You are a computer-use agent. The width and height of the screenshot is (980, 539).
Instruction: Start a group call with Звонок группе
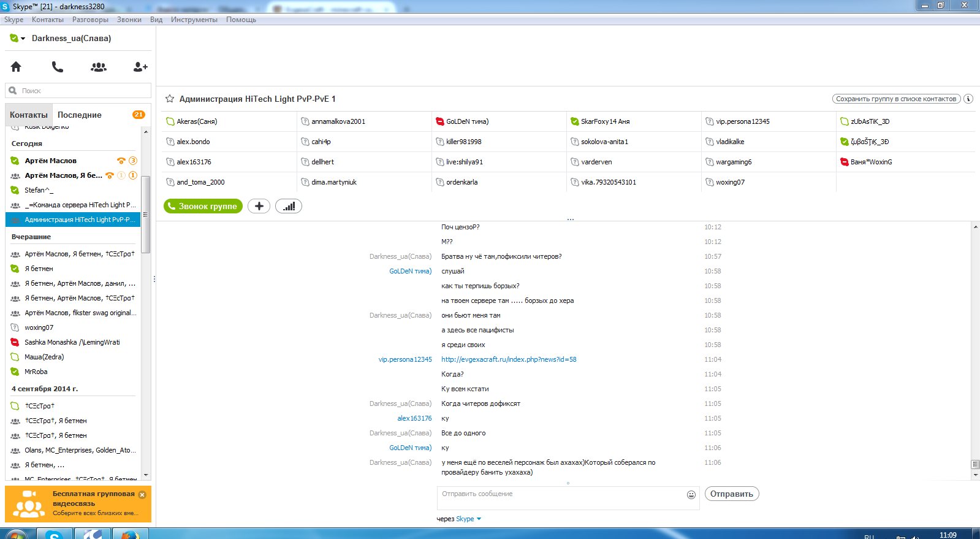coord(203,206)
